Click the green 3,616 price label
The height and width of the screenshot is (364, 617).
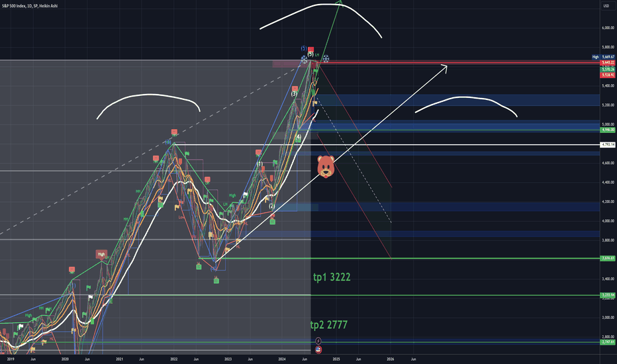[x=608, y=259]
